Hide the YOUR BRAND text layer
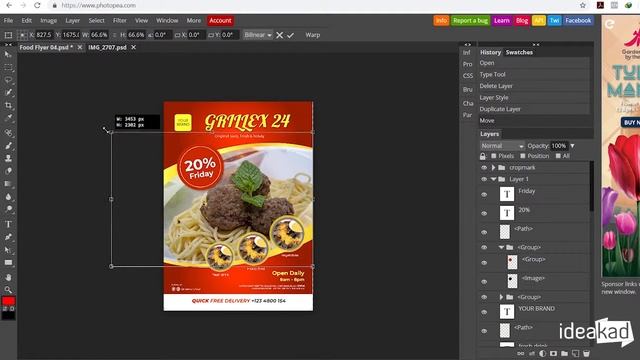 (484, 312)
